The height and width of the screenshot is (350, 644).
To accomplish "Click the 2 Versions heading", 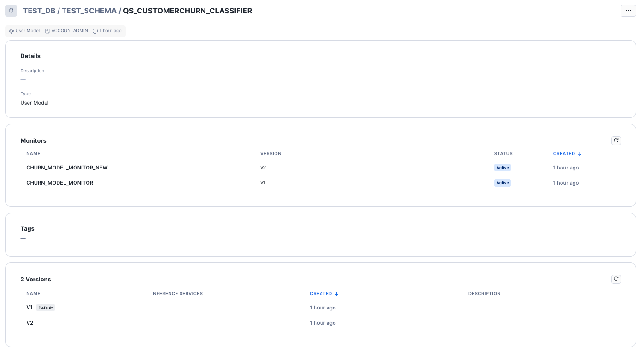I will 35,279.
